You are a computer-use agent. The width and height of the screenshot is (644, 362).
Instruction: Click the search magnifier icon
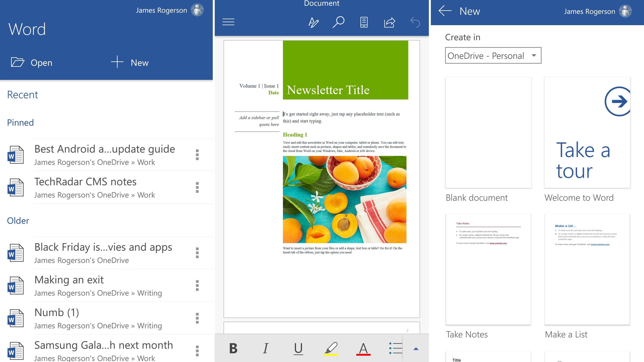pyautogui.click(x=338, y=22)
